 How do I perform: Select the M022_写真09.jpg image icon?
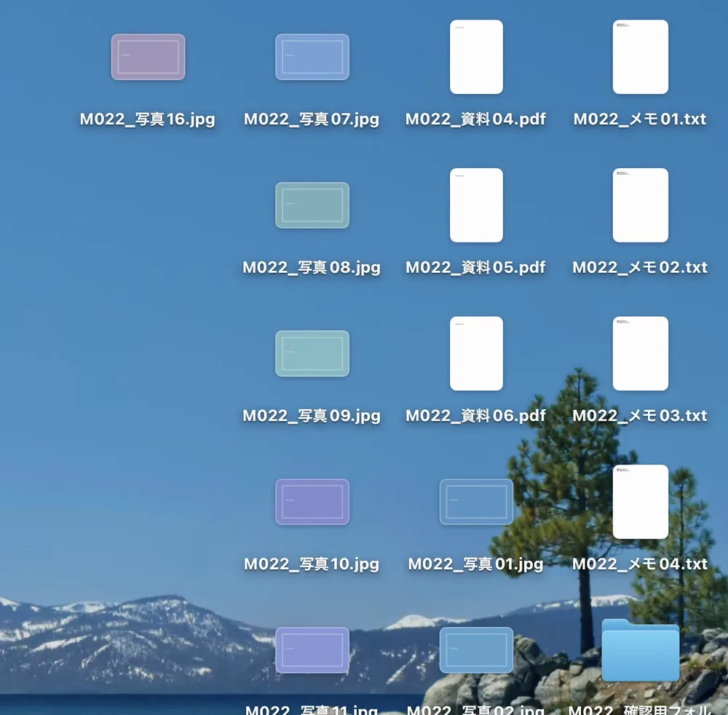click(312, 353)
